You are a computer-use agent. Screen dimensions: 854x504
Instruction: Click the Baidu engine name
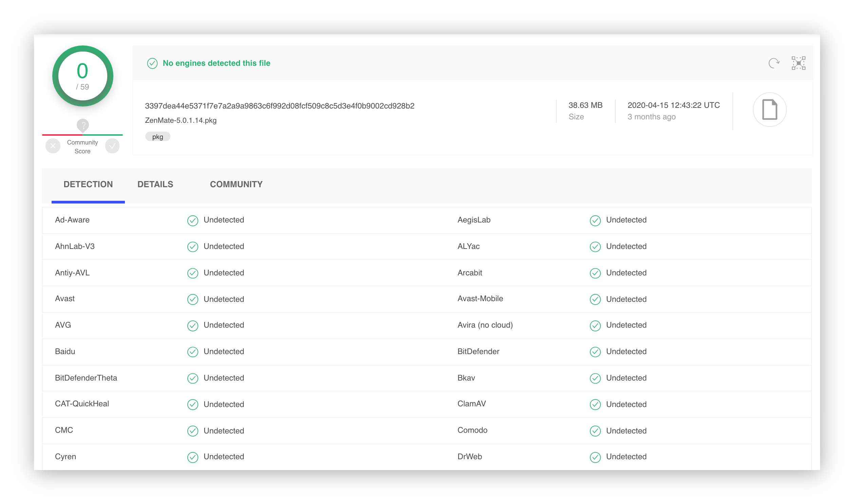[x=65, y=351]
